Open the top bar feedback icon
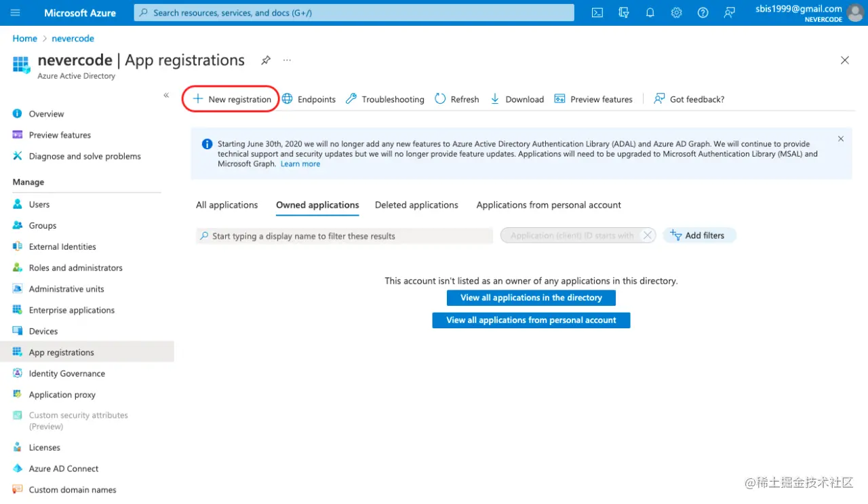This screenshot has height=504, width=868. (x=729, y=12)
